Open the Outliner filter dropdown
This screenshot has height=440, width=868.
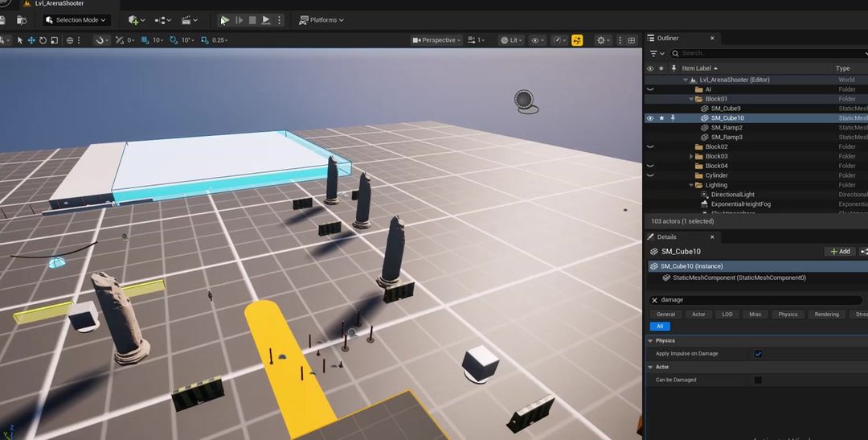click(x=657, y=53)
